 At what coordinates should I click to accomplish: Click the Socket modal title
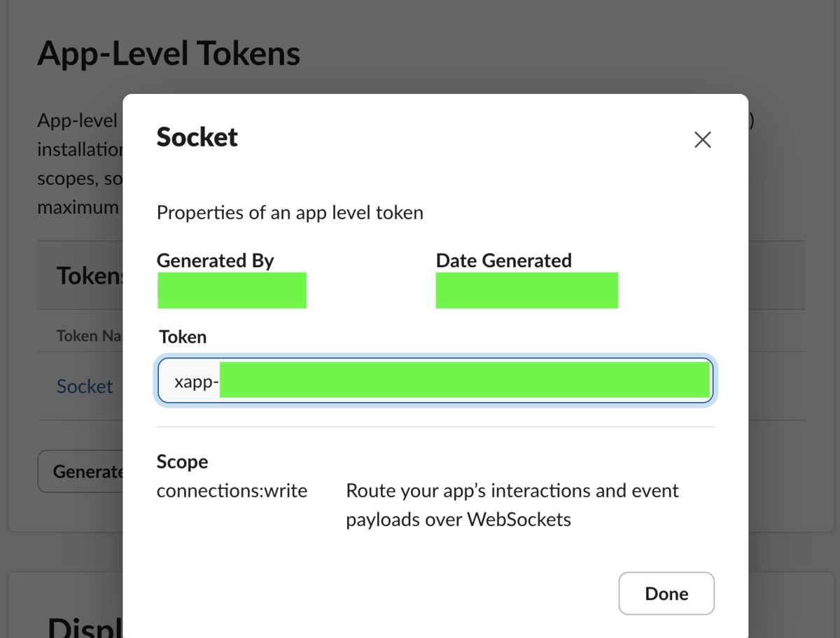click(x=197, y=137)
